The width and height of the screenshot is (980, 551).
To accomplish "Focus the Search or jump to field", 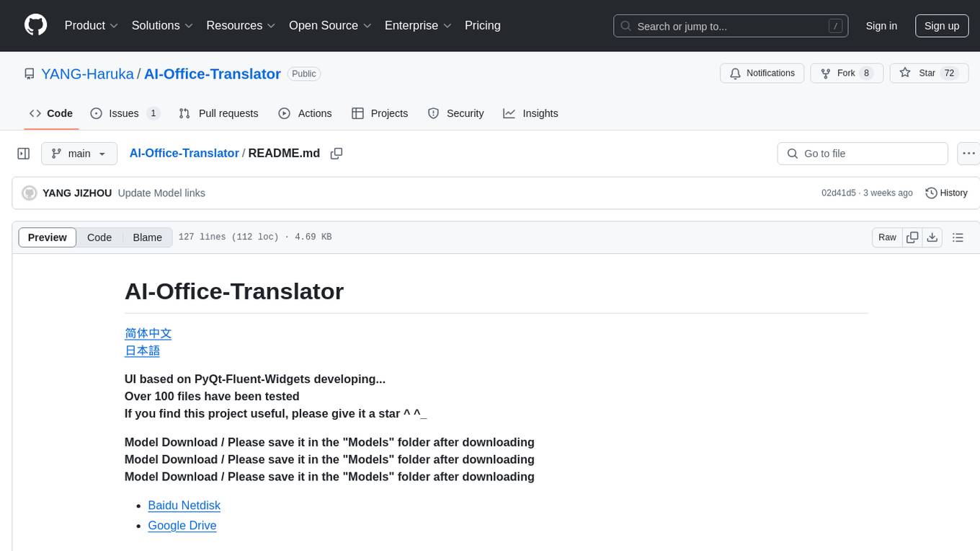I will (x=731, y=26).
